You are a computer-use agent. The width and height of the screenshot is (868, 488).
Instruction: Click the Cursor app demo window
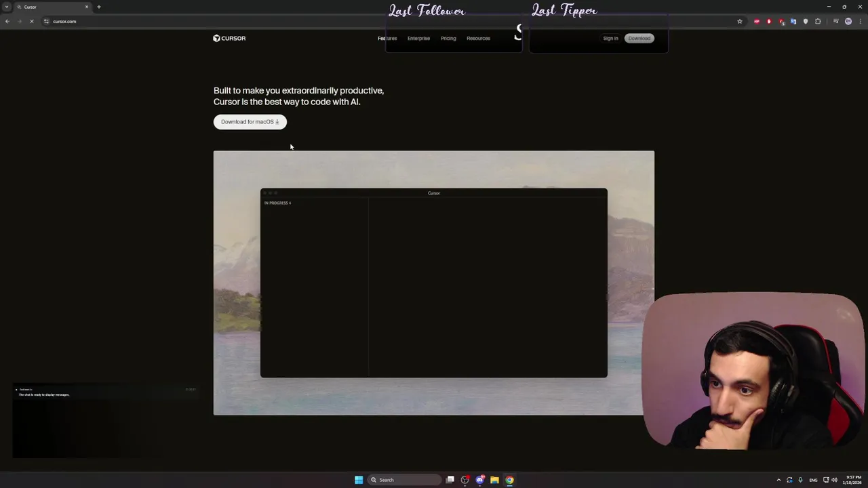click(434, 283)
